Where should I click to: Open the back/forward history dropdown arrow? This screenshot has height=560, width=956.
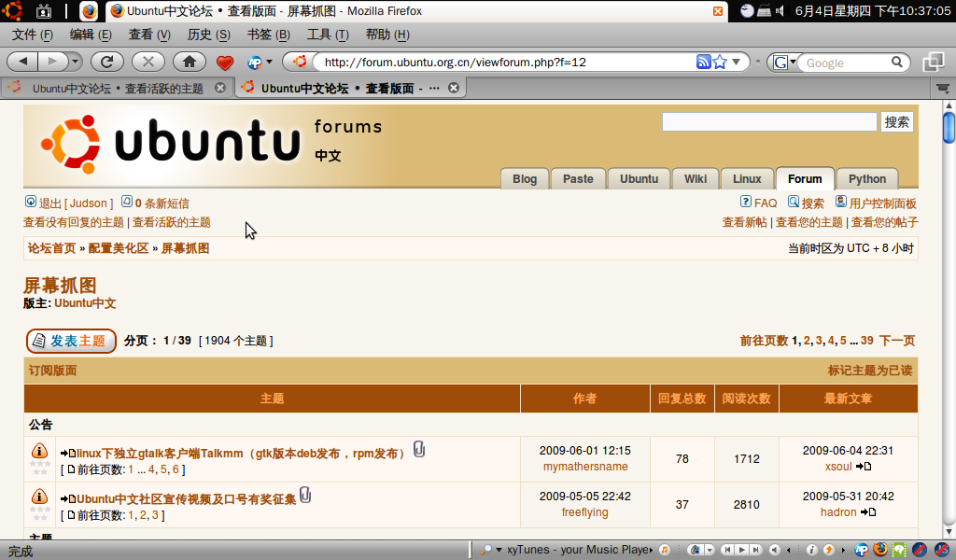75,62
